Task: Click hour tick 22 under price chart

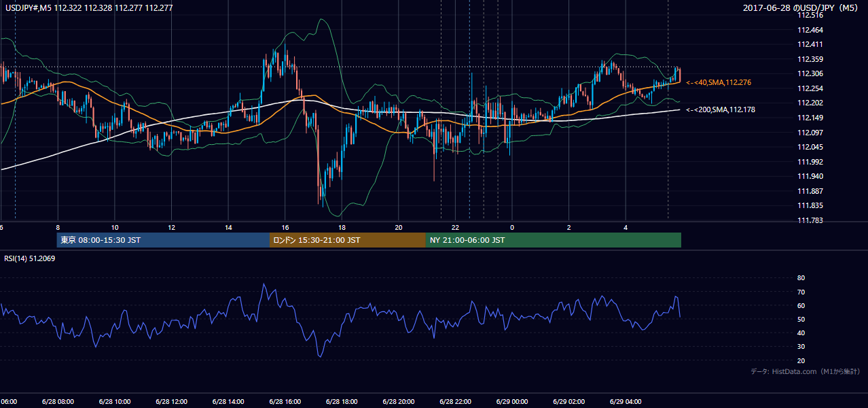Action: click(x=456, y=227)
